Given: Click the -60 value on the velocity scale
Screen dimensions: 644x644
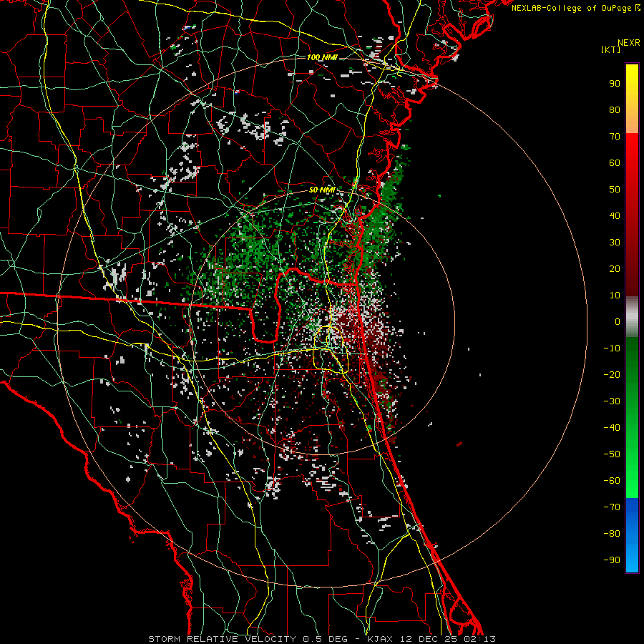Looking at the screenshot, I should tap(612, 481).
